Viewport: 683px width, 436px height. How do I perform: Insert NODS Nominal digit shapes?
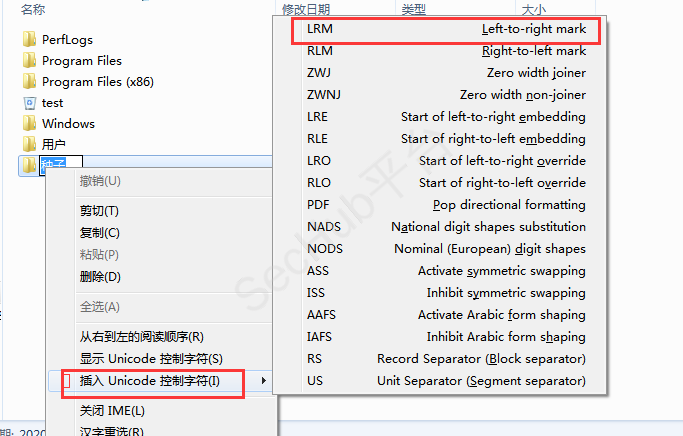(x=440, y=249)
